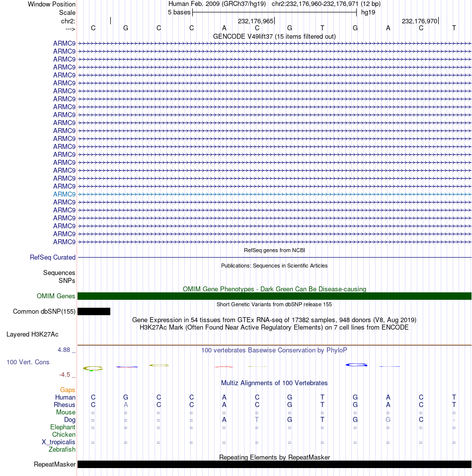Select the X_tropicalis alignment row label
This screenshot has height=476, width=472.
pos(58,442)
